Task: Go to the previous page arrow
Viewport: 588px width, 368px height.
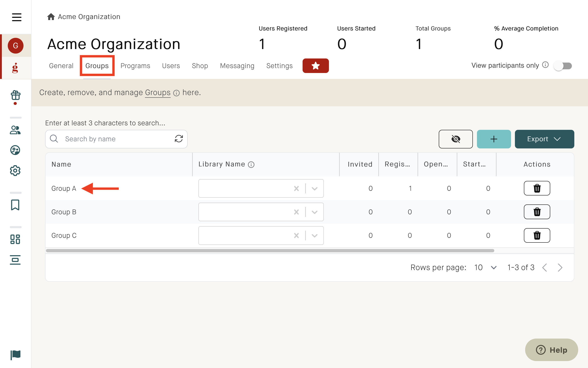Action: point(545,267)
